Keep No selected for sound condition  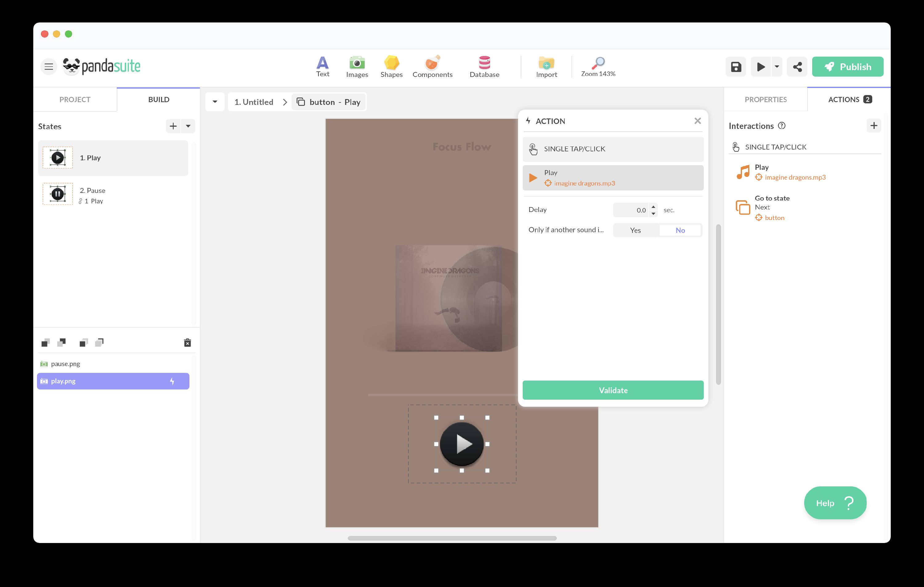click(680, 230)
